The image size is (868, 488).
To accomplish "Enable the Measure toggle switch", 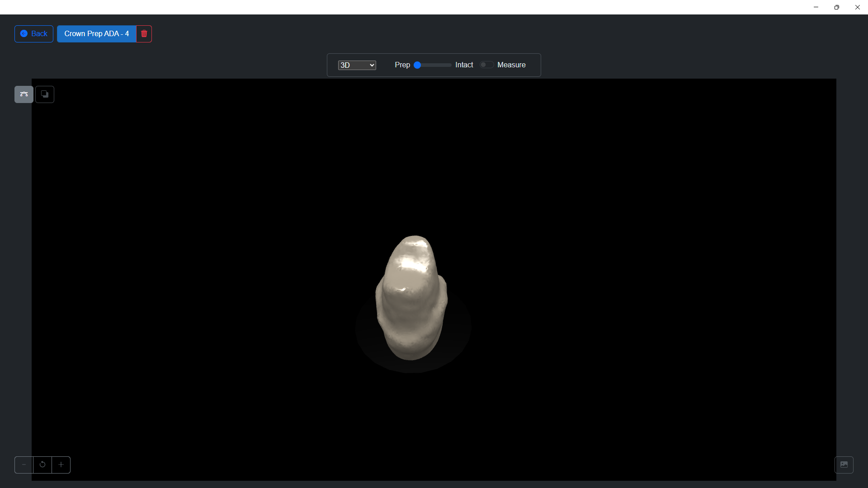I will [486, 65].
